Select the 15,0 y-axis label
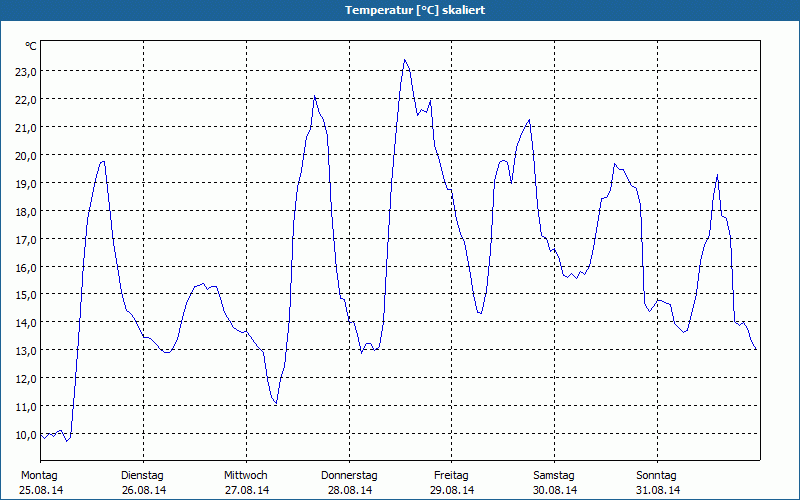The width and height of the screenshot is (800, 500). (25, 295)
